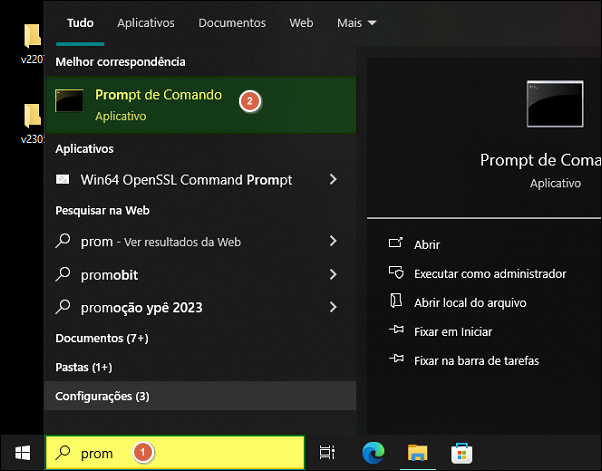Expand the promobit chevron

(333, 274)
